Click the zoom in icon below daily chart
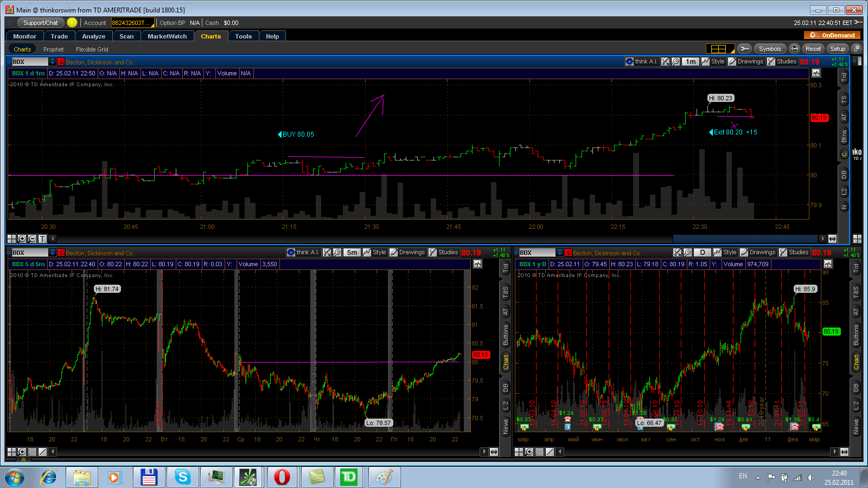Screen dimensions: 868x488 [x=529, y=452]
